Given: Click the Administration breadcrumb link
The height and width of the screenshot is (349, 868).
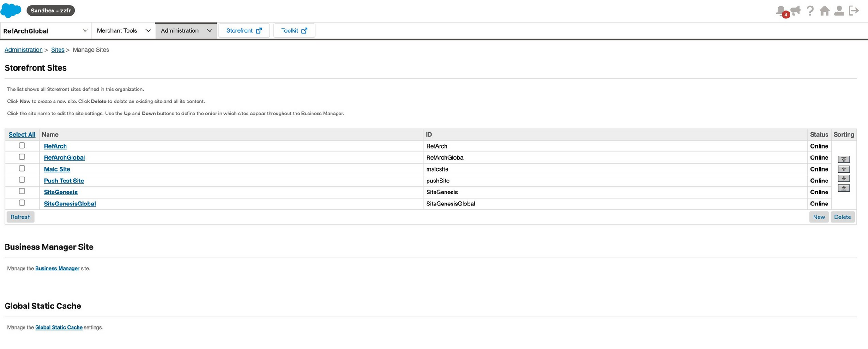Looking at the screenshot, I should click(24, 50).
